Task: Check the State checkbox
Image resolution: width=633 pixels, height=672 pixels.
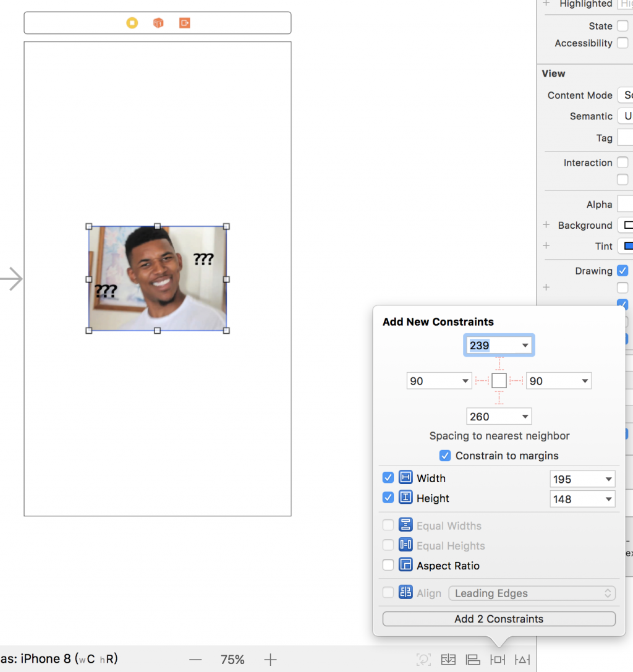Action: click(x=622, y=26)
